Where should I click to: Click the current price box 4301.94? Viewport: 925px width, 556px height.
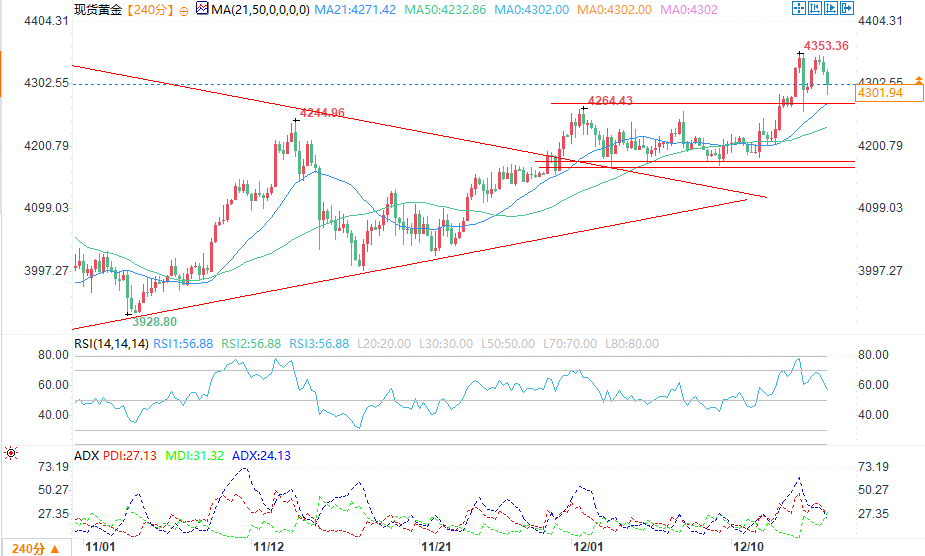[x=889, y=93]
